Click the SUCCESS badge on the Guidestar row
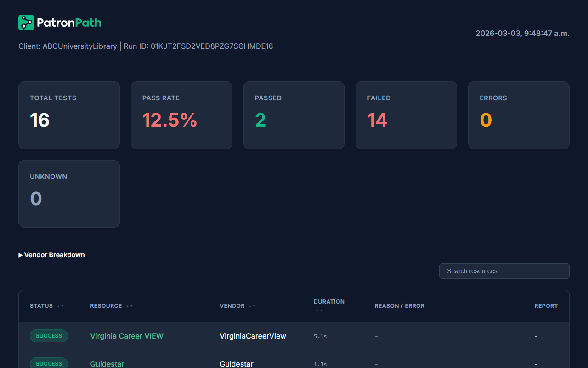 (49, 363)
